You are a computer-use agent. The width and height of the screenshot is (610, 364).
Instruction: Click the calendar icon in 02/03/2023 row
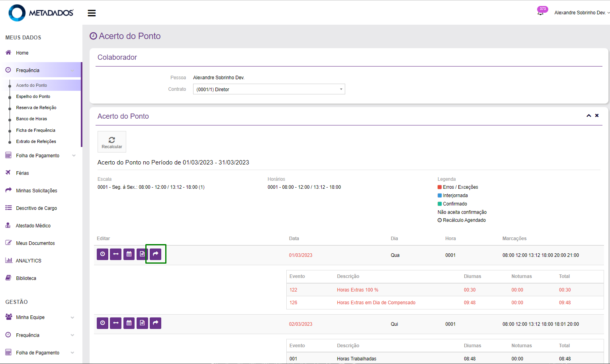[129, 323]
